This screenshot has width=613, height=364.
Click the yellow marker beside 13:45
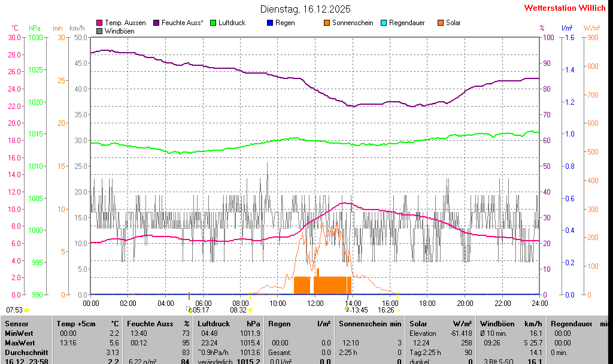pyautogui.click(x=347, y=310)
